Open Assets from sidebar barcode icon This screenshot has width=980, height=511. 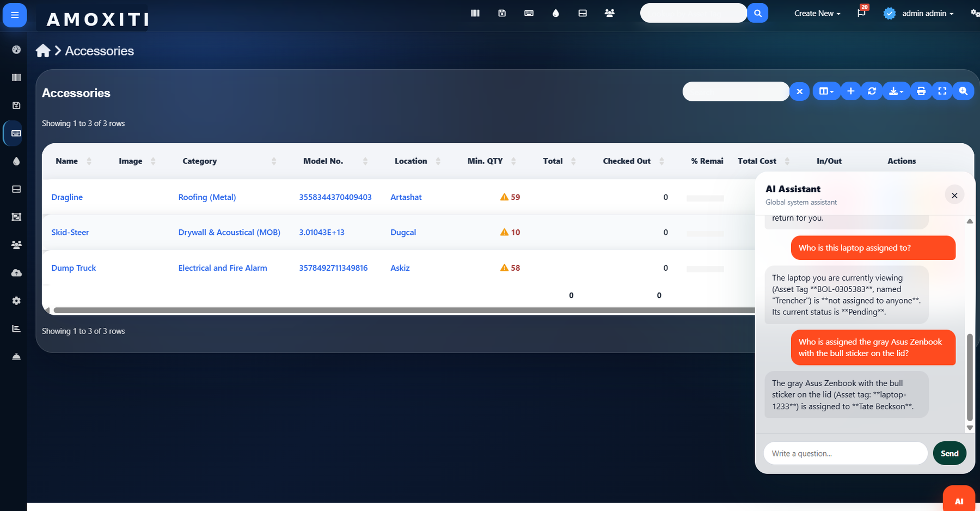click(16, 77)
